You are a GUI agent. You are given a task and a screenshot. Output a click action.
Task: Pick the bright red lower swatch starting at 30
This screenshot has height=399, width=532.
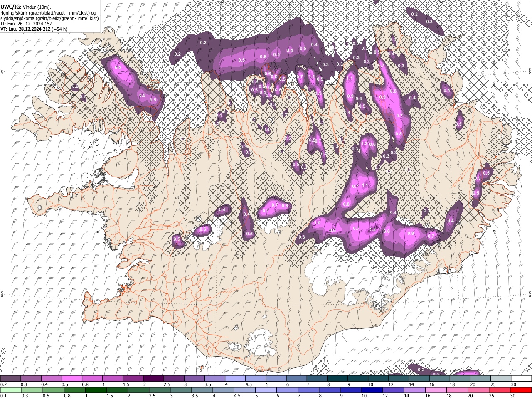(x=521, y=390)
